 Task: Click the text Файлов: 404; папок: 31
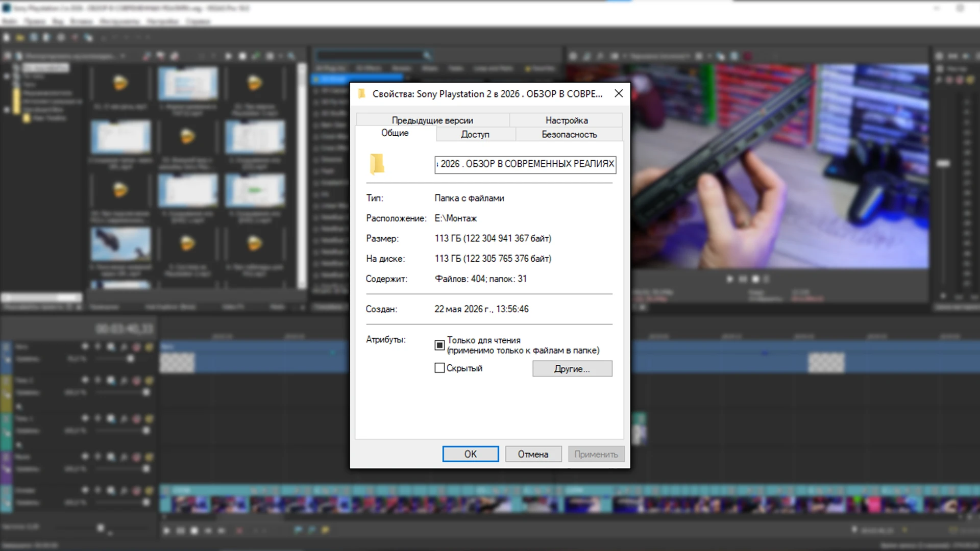pyautogui.click(x=480, y=279)
